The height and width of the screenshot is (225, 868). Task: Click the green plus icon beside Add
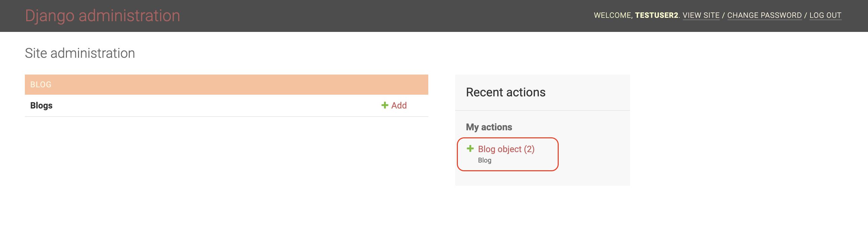click(385, 105)
